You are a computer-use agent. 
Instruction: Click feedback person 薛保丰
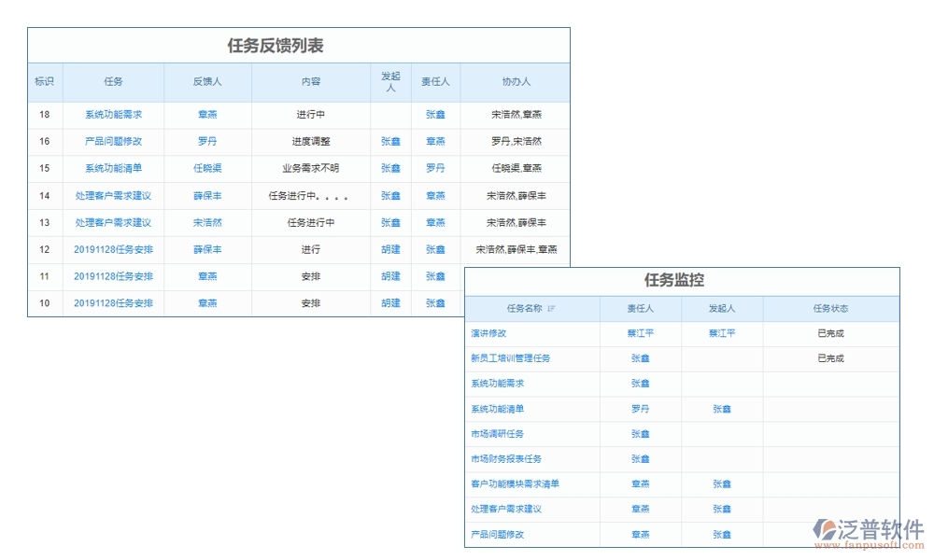pos(207,196)
